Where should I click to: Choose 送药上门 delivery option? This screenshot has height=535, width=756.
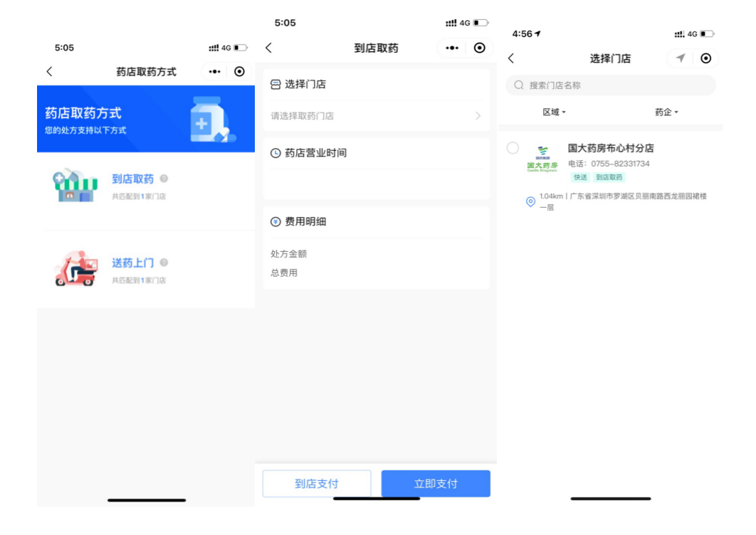point(132,263)
